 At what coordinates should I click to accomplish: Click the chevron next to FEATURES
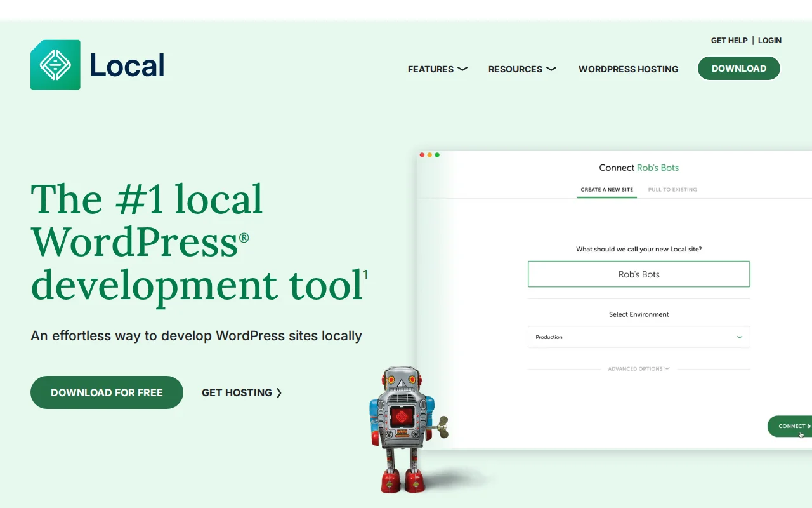click(x=462, y=69)
